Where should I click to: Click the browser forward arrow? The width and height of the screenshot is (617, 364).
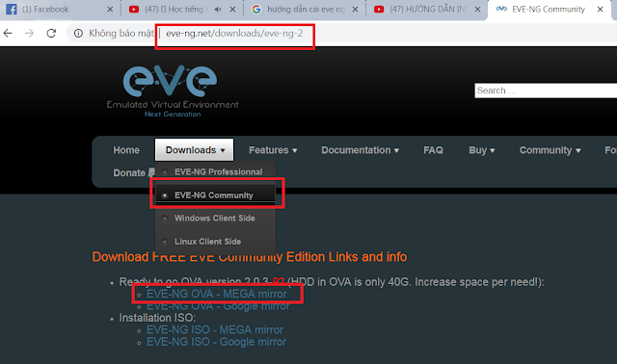[30, 34]
